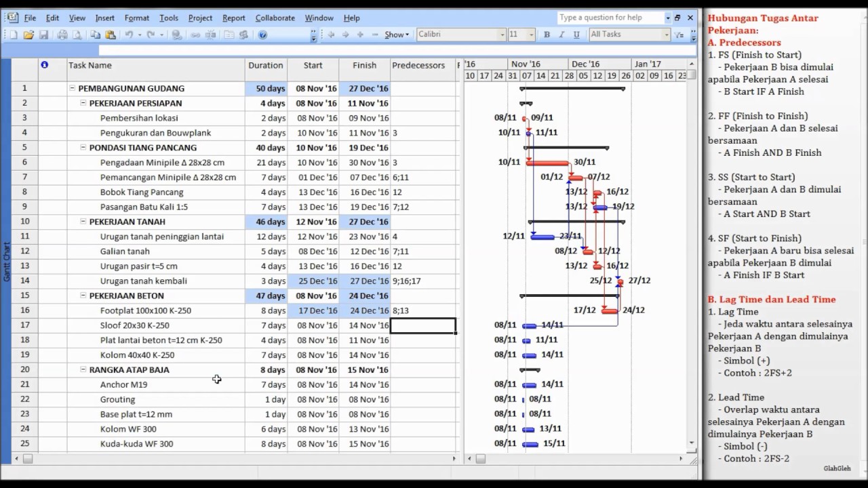The width and height of the screenshot is (868, 488).
Task: Copy the selected cell
Action: click(x=96, y=35)
